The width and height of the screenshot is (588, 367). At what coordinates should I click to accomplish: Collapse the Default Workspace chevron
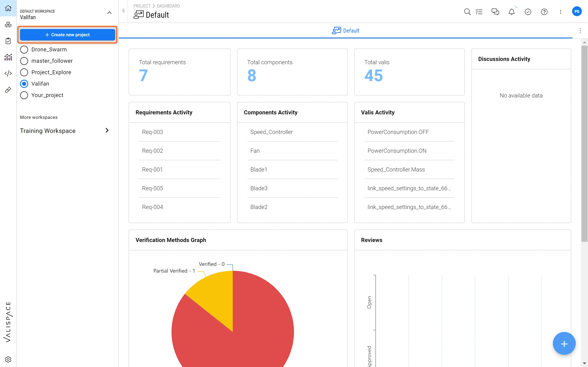[x=109, y=13]
